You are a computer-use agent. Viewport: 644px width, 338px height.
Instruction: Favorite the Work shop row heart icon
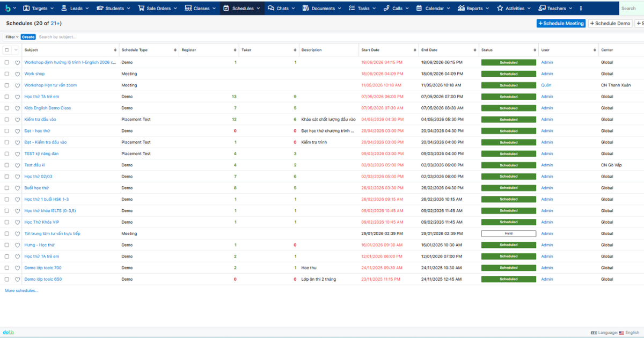(x=17, y=74)
